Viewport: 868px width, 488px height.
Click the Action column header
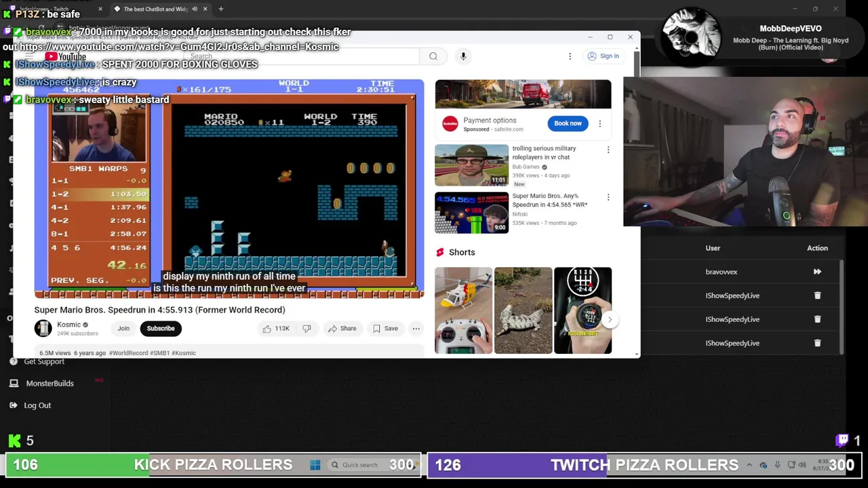(x=817, y=248)
